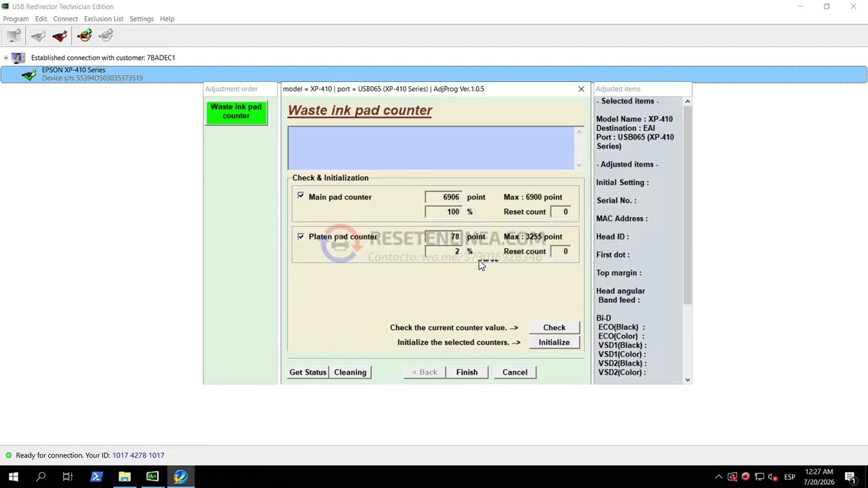This screenshot has height=488, width=868.
Task: Click the Cancel button
Action: click(x=515, y=372)
